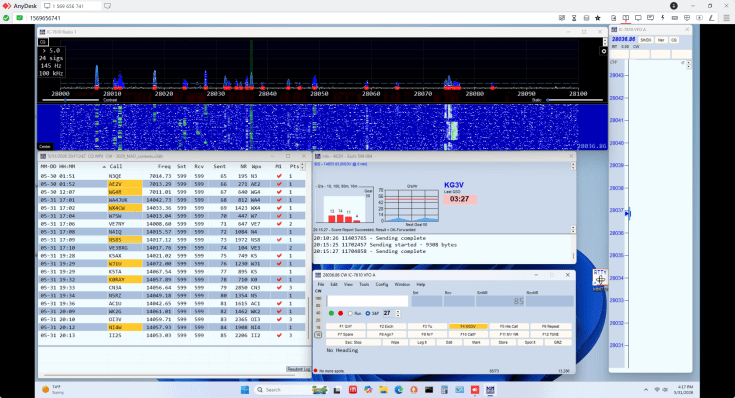Select the 160 band button
Screen dimensions: 735x398
click(x=318, y=298)
